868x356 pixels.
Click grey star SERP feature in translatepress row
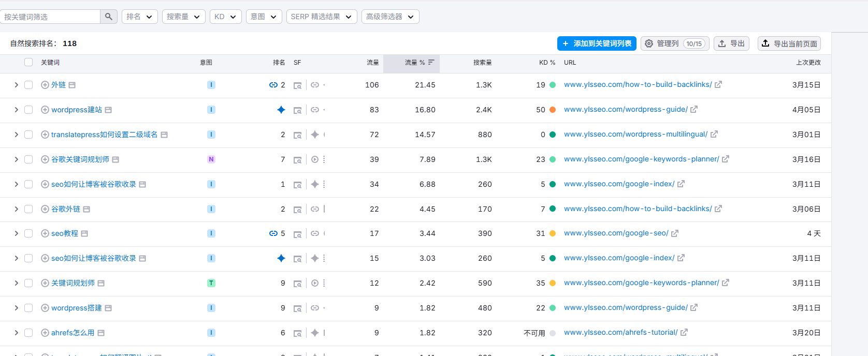coord(315,135)
